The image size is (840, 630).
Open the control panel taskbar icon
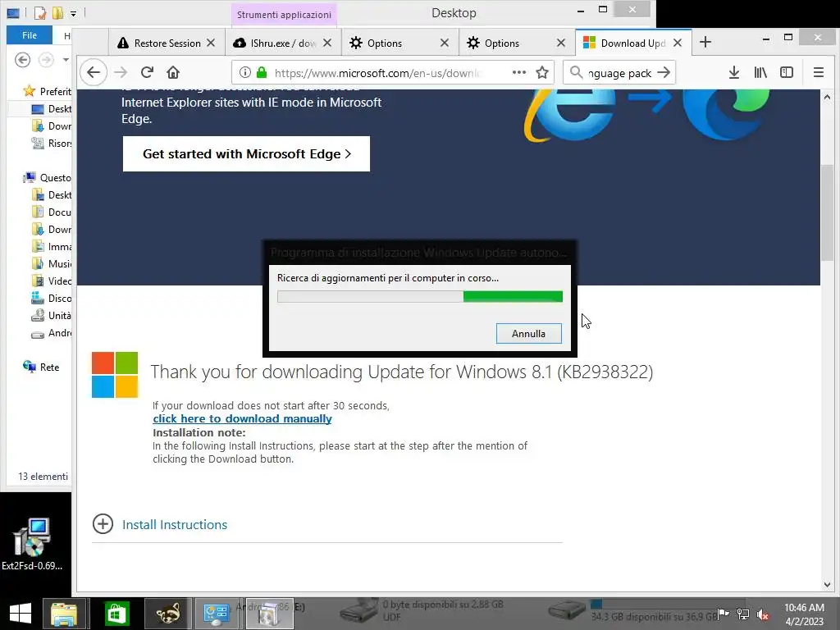[x=216, y=614]
